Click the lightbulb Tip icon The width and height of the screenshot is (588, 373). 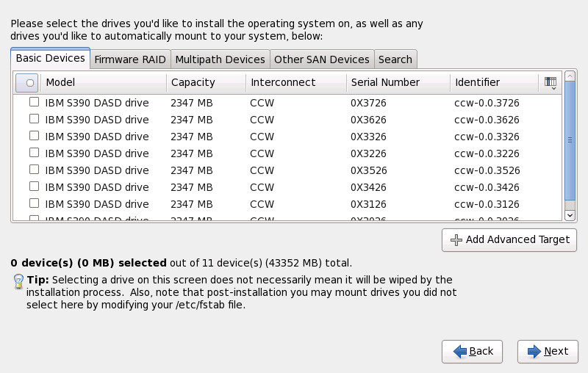click(x=18, y=282)
